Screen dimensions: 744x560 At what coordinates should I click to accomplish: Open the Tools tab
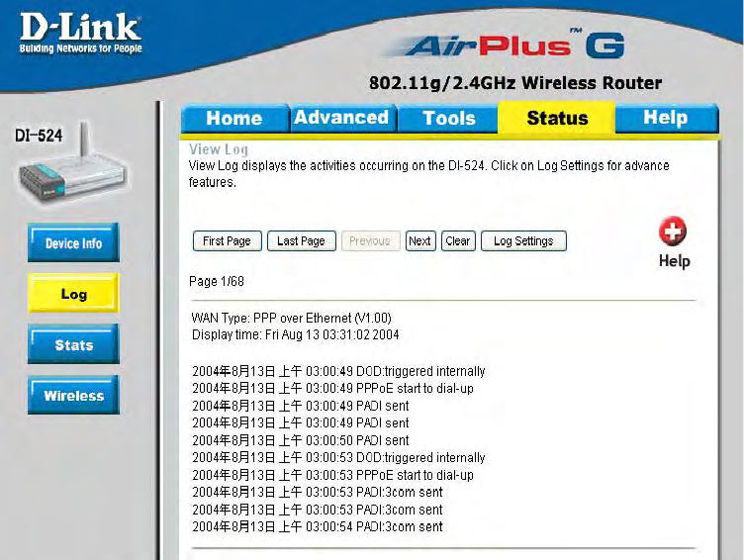(x=449, y=118)
